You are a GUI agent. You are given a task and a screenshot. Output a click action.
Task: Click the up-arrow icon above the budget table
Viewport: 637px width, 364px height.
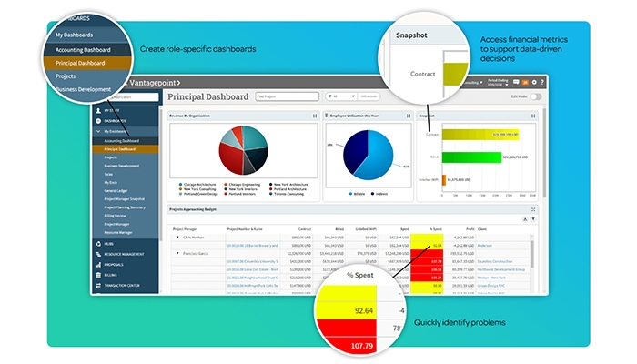[525, 219]
